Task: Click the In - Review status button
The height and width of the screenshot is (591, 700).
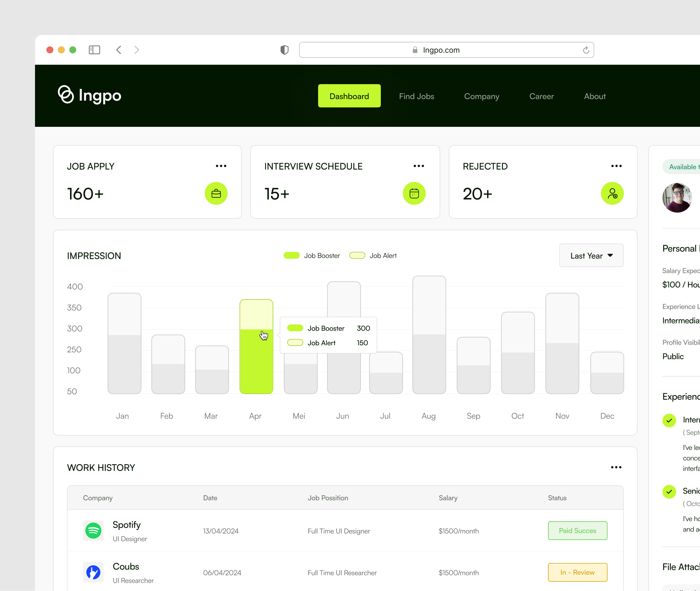Action: tap(577, 572)
